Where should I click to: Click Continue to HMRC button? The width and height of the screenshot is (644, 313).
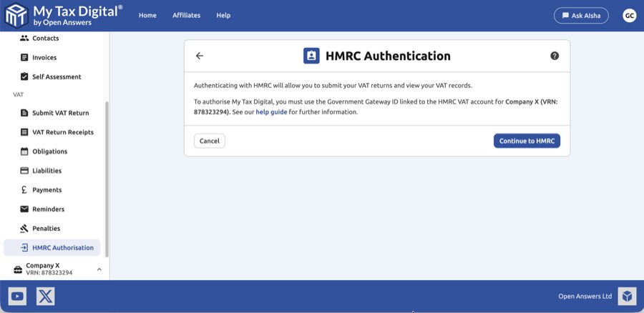click(527, 141)
